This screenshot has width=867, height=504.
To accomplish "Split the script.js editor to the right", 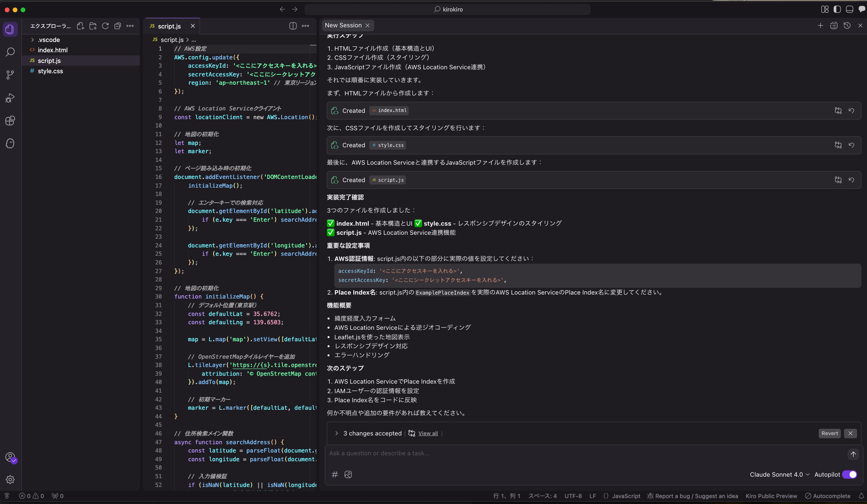I will coord(293,26).
